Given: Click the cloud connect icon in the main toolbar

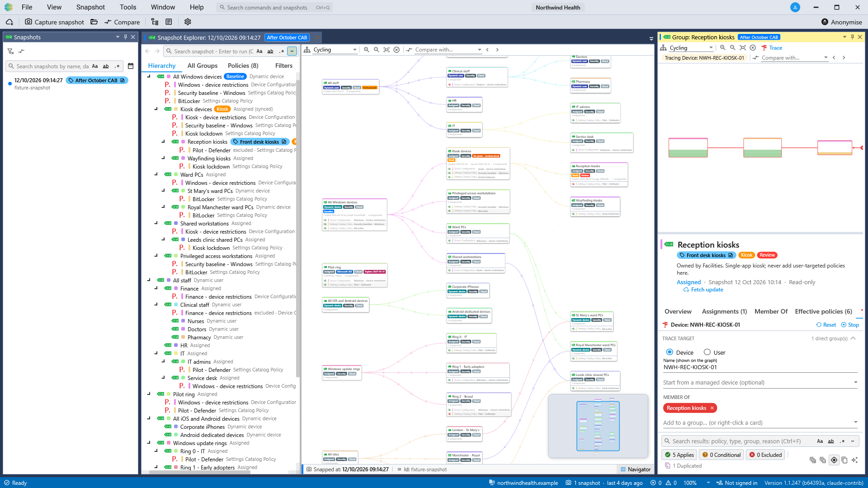Looking at the screenshot, I should click(x=9, y=22).
